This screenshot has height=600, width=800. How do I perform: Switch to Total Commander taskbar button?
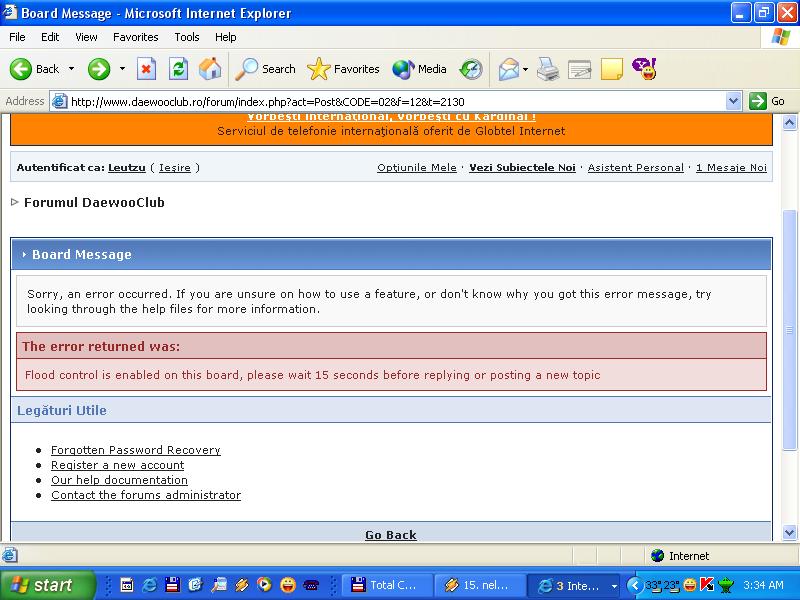point(388,585)
